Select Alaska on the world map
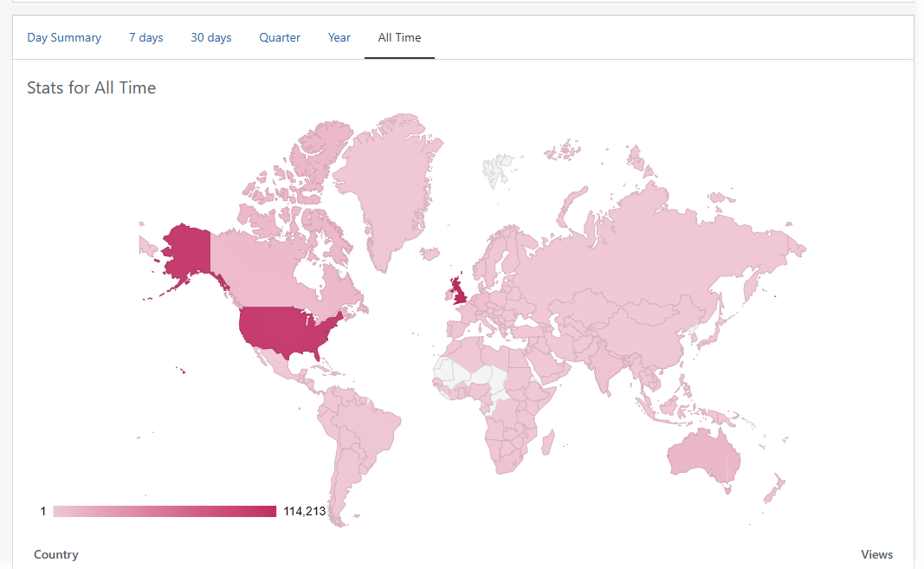The width and height of the screenshot is (924, 569). 186,251
